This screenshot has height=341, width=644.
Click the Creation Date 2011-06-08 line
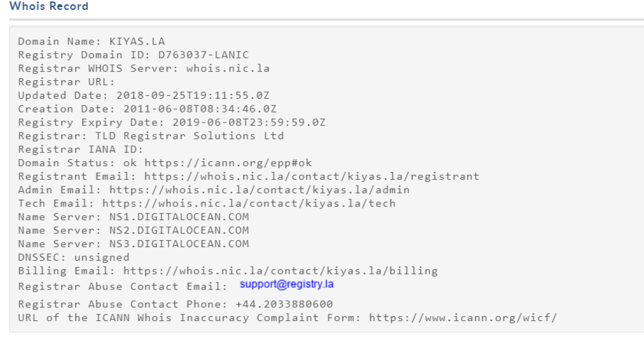[x=147, y=109]
